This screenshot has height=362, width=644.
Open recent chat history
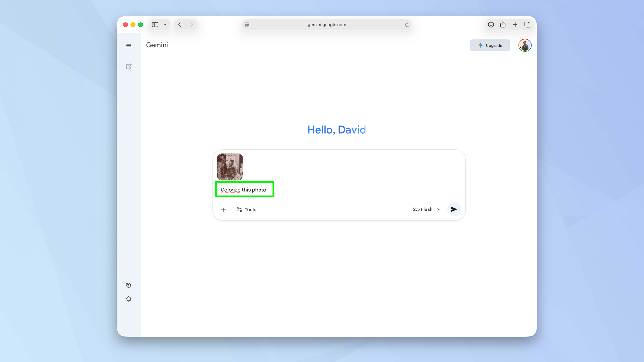pyautogui.click(x=128, y=285)
